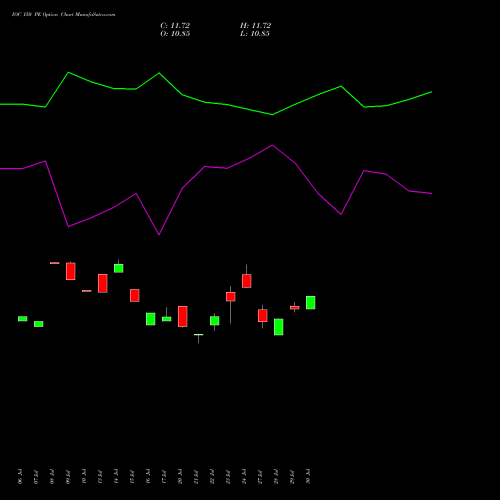Click the low value L: 10.85
This screenshot has height=500, width=500.
click(x=255, y=34)
